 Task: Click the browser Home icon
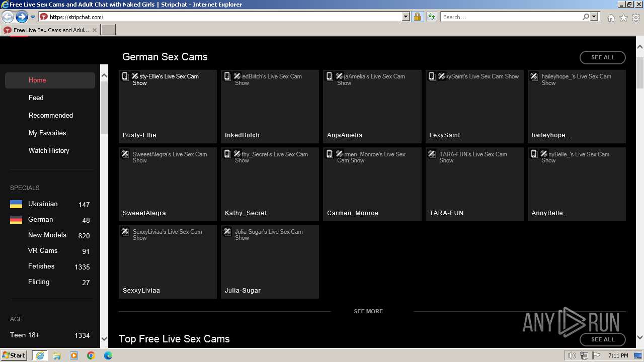click(x=611, y=18)
